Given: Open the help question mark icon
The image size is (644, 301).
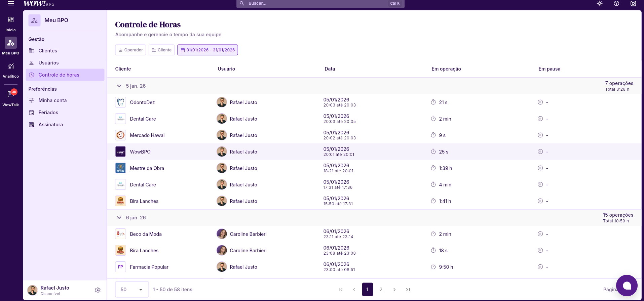Looking at the screenshot, I should 616,3.
